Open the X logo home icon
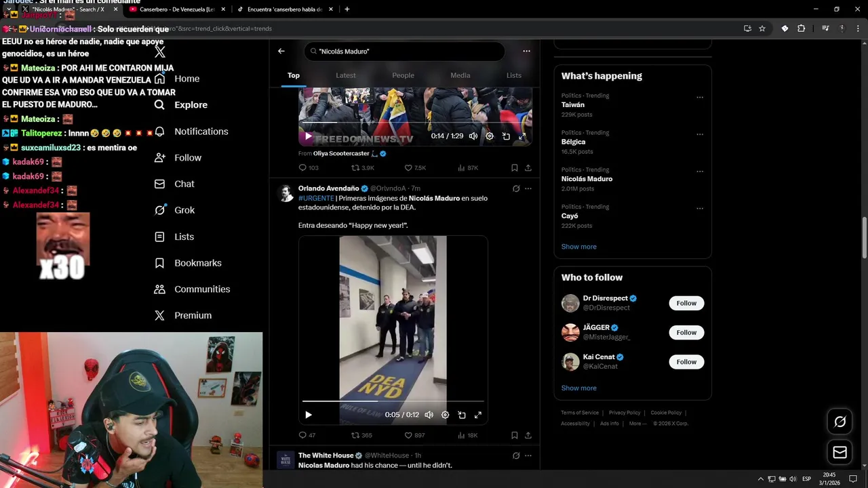The height and width of the screenshot is (488, 868). tap(160, 52)
